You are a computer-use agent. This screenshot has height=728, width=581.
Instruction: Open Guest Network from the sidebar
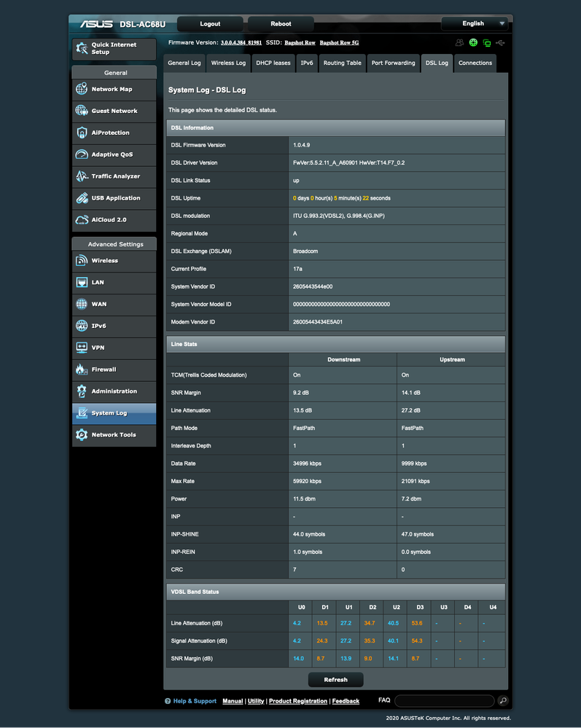click(x=114, y=111)
